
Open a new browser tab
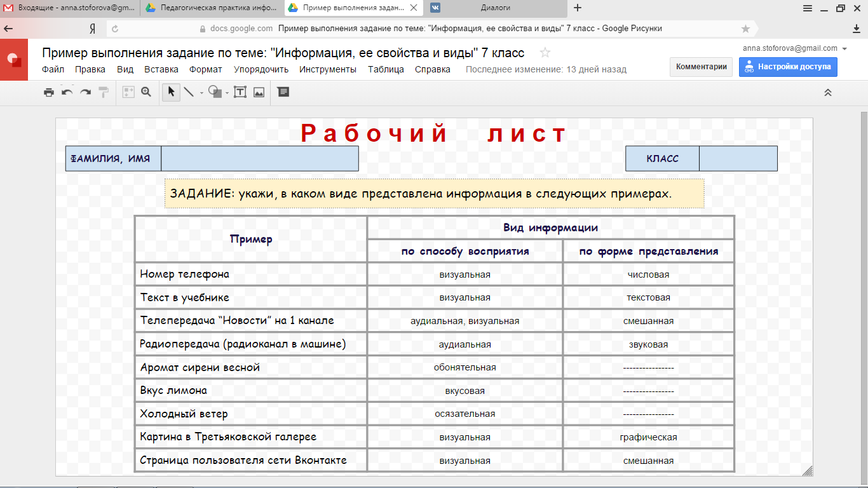coord(578,8)
